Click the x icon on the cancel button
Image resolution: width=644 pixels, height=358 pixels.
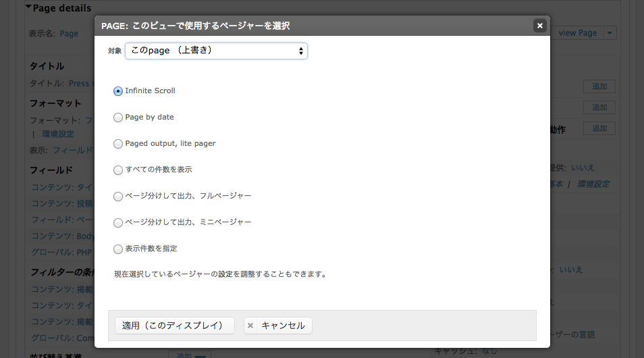(x=250, y=326)
